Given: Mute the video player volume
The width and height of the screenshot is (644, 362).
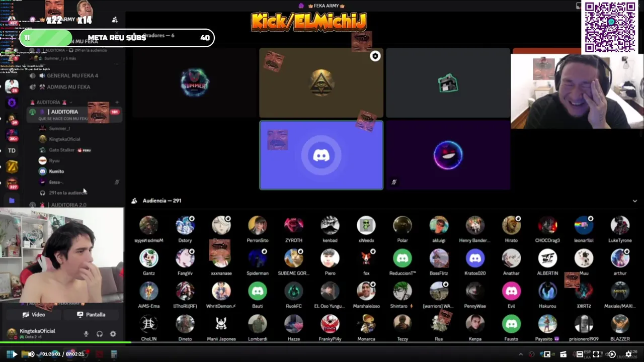Looking at the screenshot, I should click(31, 354).
